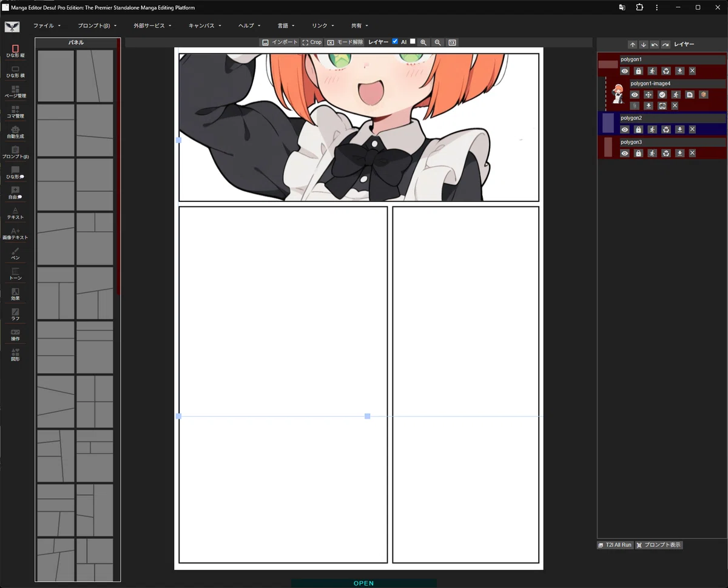Click the zoom in magnifier icon
The image size is (728, 588).
[x=423, y=42]
